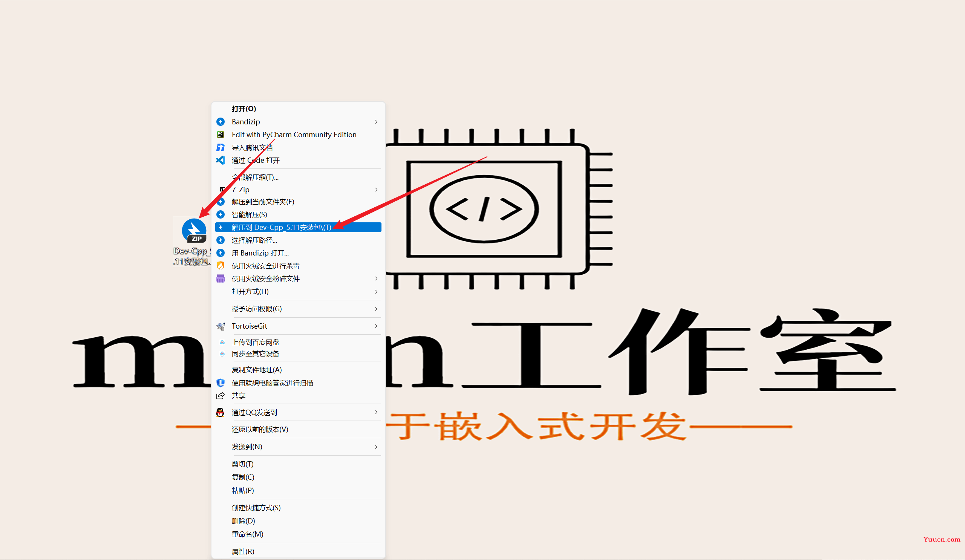Click the QQ penguin icon

(x=220, y=412)
